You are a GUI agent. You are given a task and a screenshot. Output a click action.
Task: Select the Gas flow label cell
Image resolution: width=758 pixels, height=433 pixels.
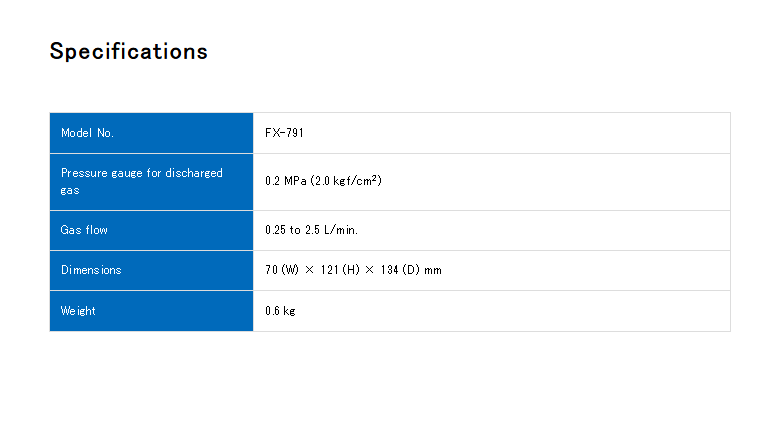click(151, 231)
